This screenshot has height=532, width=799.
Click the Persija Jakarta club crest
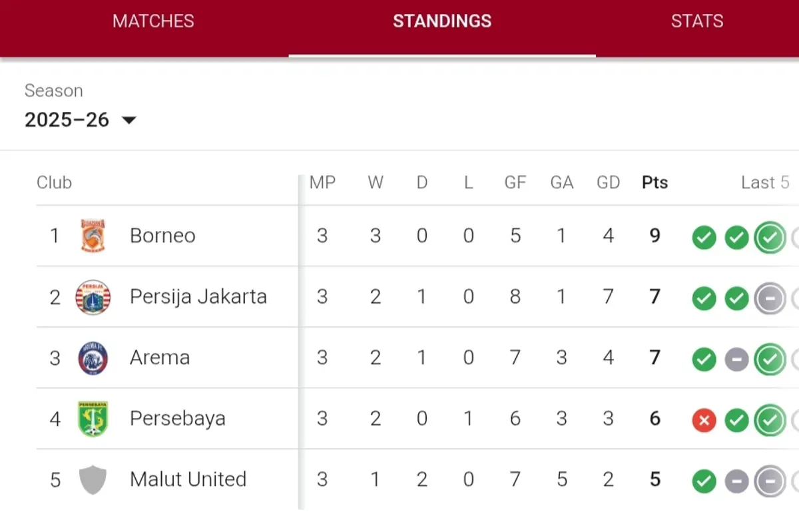pos(93,297)
